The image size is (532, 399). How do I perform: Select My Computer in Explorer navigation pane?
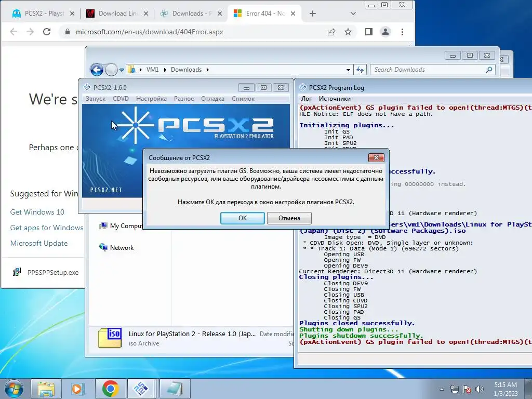point(121,226)
